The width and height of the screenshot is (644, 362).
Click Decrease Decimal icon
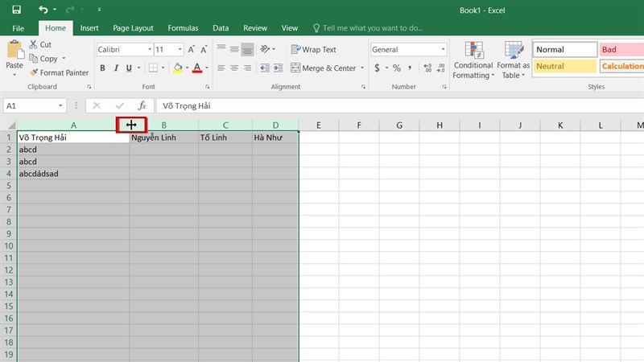pyautogui.click(x=440, y=68)
